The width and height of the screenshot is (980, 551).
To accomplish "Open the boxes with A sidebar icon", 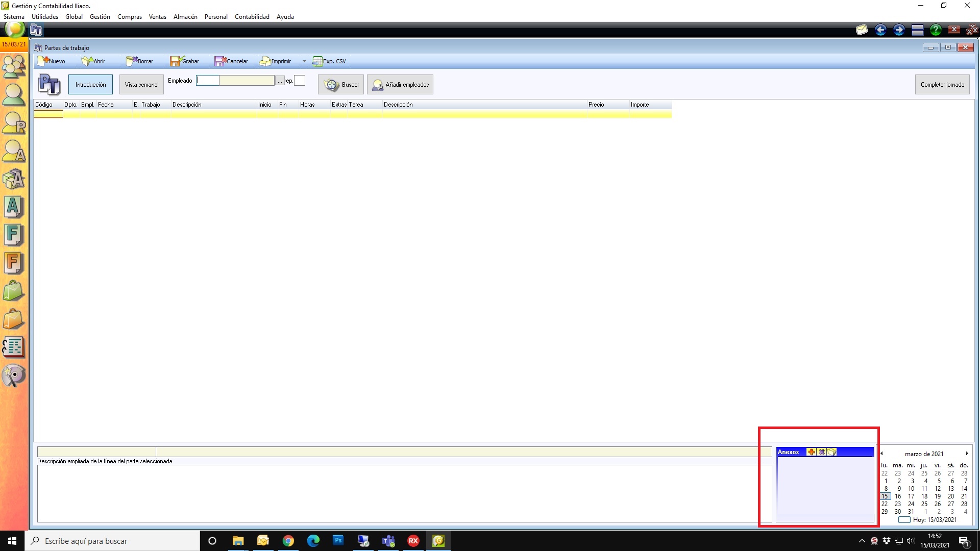I will (14, 179).
